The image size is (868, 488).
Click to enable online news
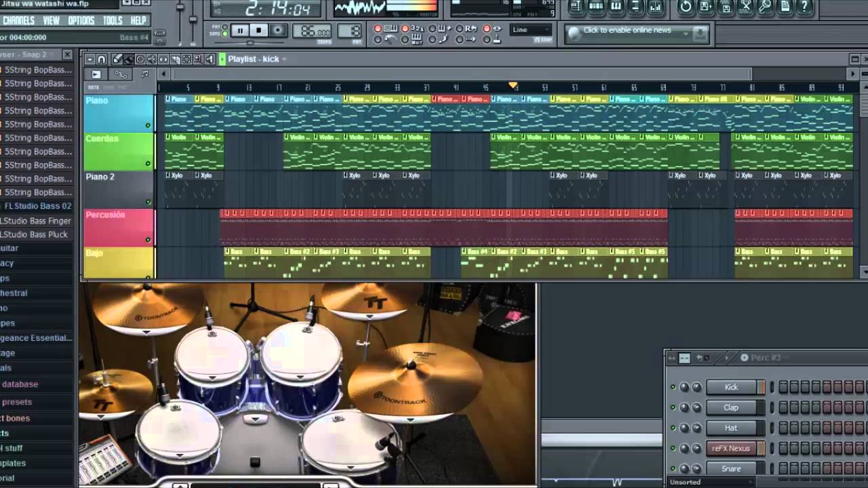point(627,30)
